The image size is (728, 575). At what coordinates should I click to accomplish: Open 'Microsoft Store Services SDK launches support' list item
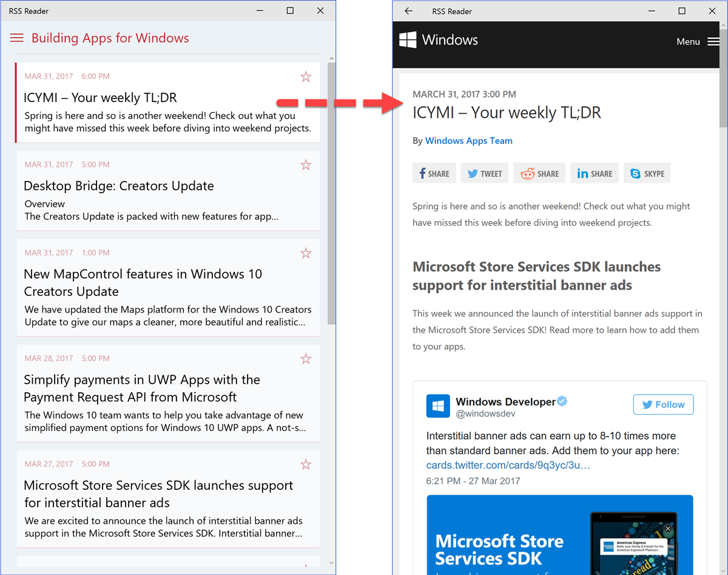tap(168, 499)
